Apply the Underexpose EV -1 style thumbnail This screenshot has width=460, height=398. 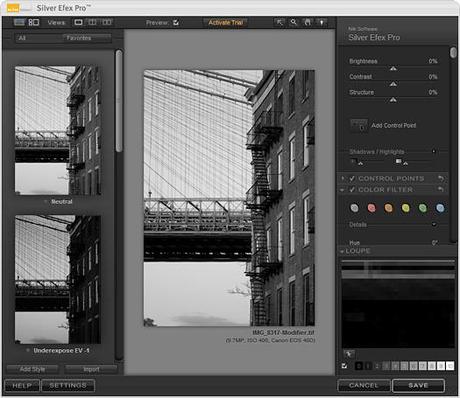[x=58, y=279]
